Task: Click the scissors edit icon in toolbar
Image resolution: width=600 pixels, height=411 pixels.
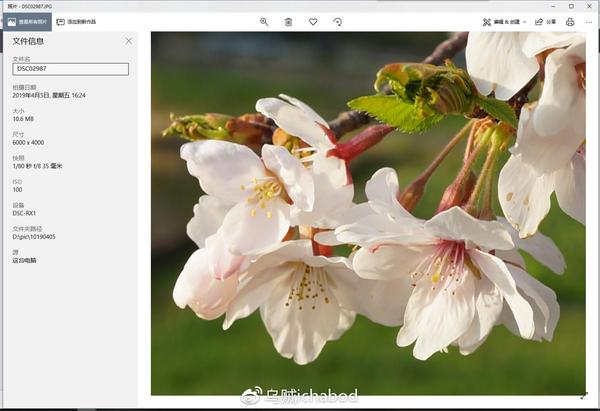Action: click(x=486, y=22)
